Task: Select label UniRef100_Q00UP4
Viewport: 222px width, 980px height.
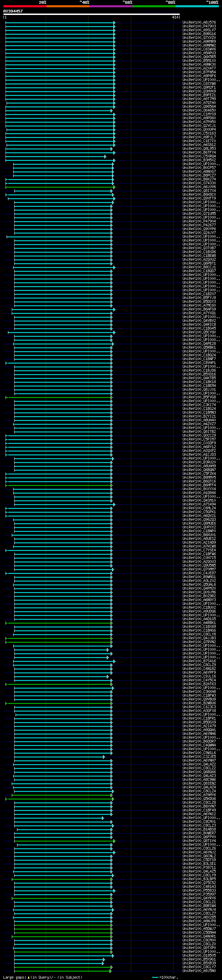Action: tap(199, 130)
